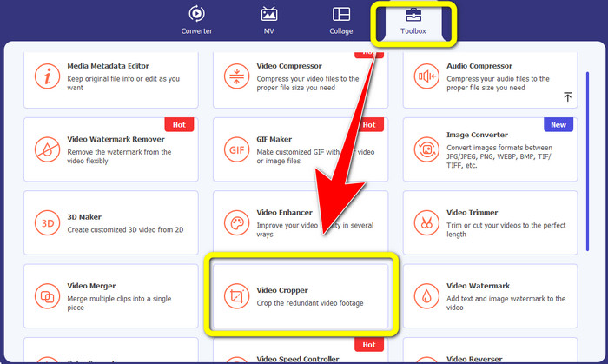
Task: Click the Video Watermark droplet icon
Action: coord(426,296)
